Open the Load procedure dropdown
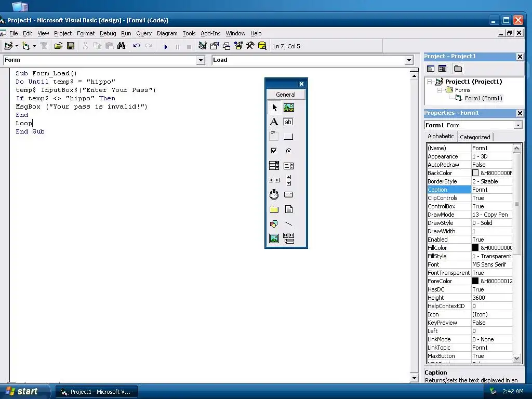Viewport: 532px width, 399px height. [409, 60]
